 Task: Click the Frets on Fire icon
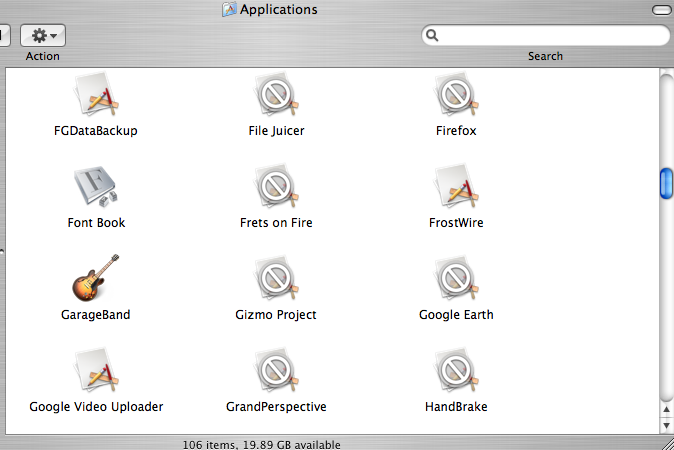[x=276, y=186]
